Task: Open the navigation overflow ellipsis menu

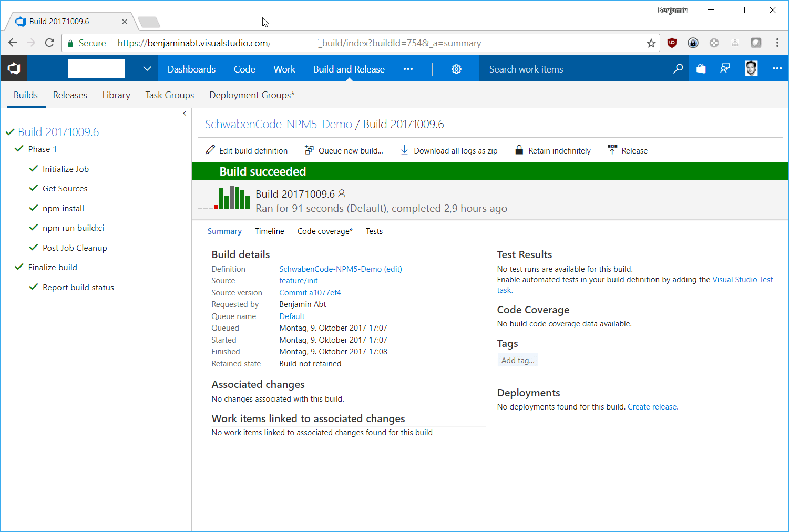Action: [x=408, y=69]
